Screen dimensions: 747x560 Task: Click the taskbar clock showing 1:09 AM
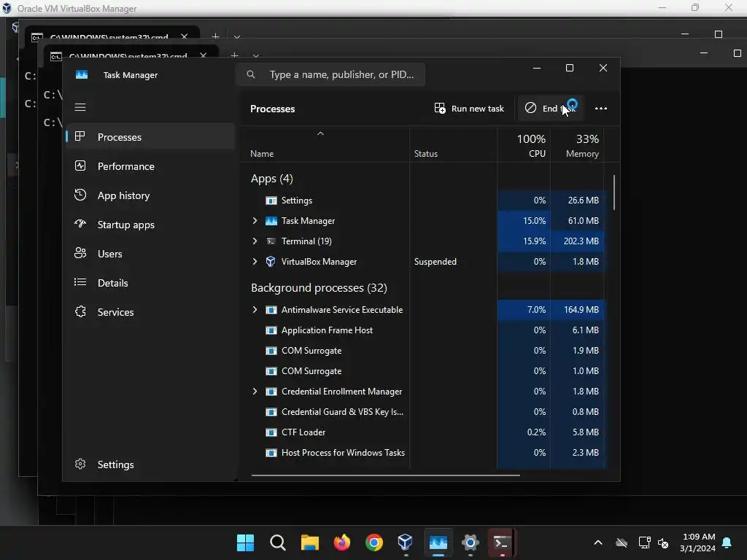pos(698,542)
